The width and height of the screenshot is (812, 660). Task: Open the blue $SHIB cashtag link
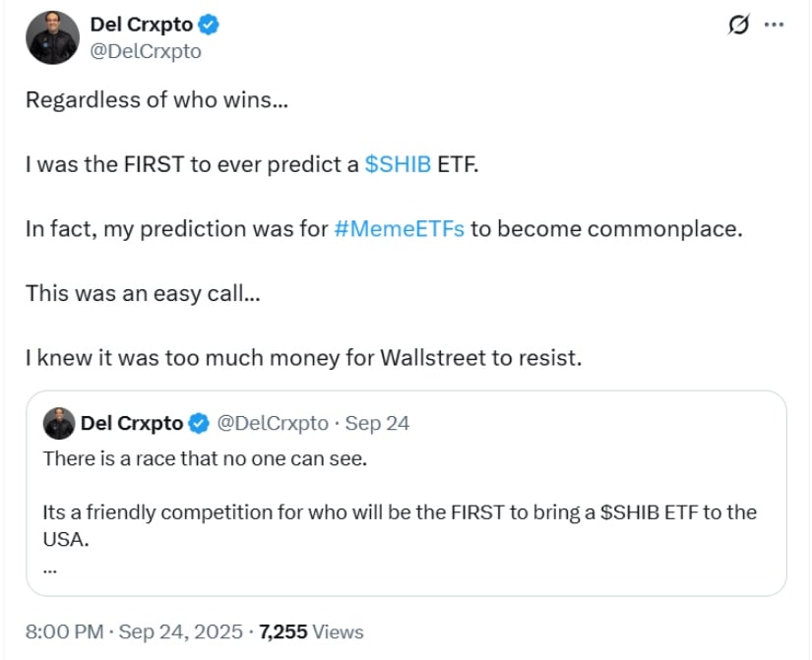click(398, 164)
